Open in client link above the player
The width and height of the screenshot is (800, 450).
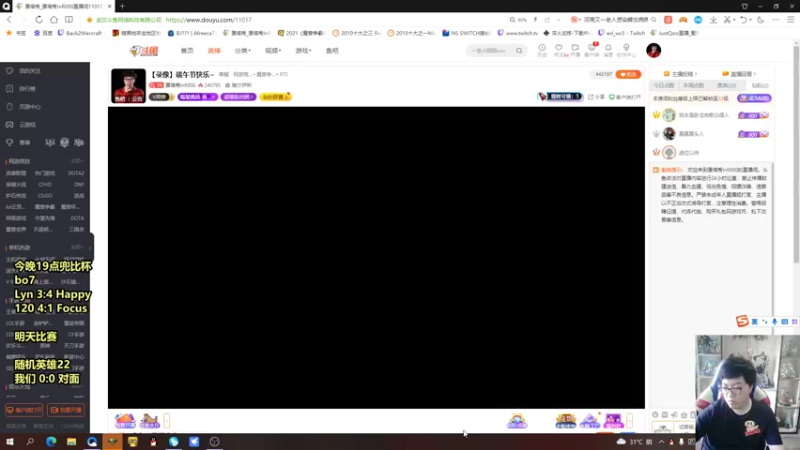[x=624, y=97]
